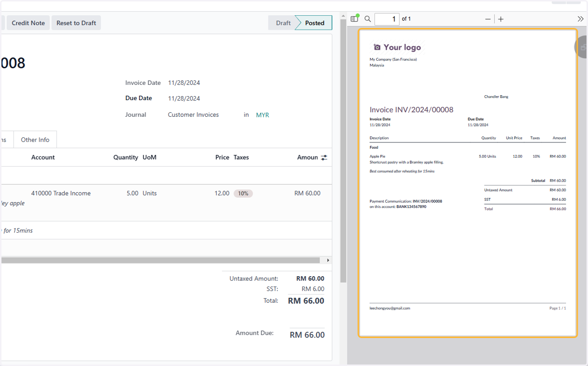The image size is (588, 366).
Task: Toggle the PDF viewer sidebar
Action: coord(355,19)
